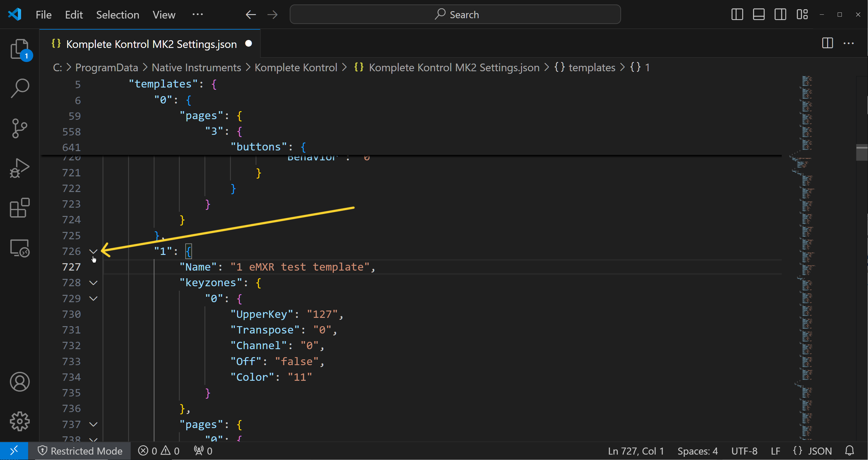Open the View menu
The height and width of the screenshot is (460, 868).
(164, 14)
